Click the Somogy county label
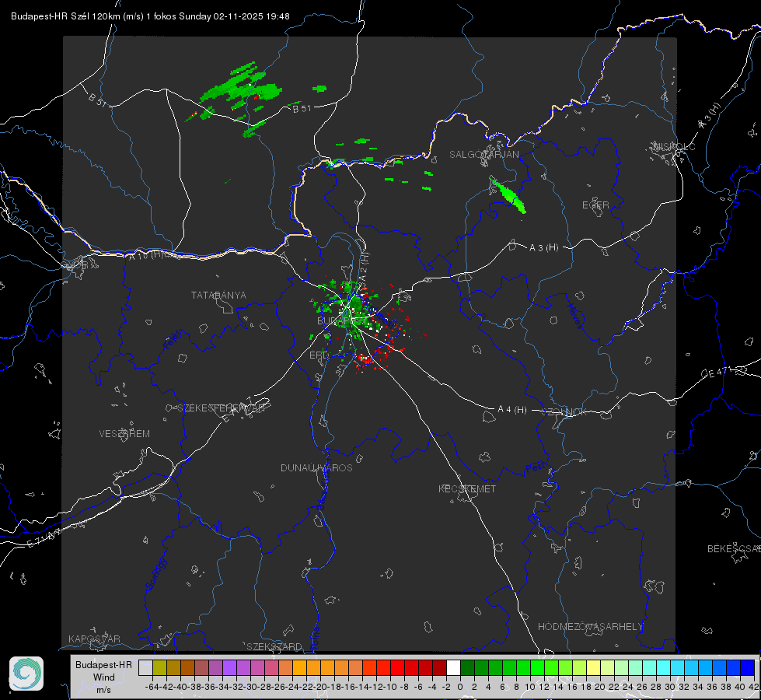This screenshot has width=761, height=700. (x=155, y=575)
